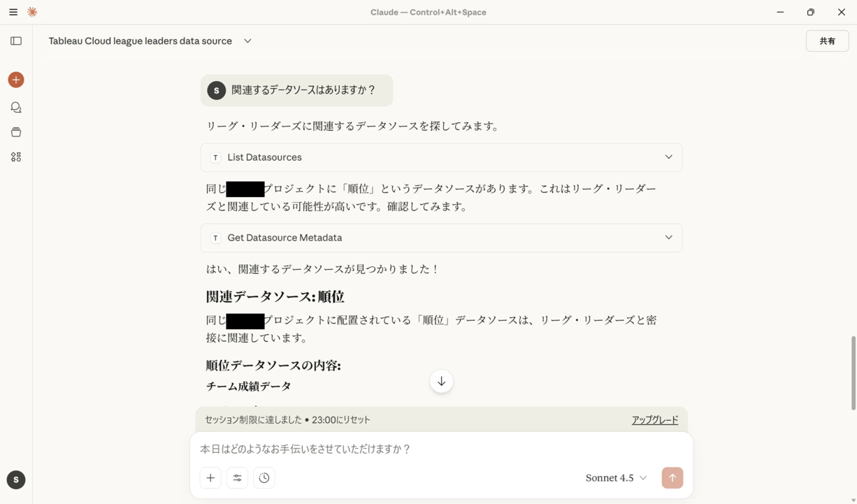This screenshot has width=857, height=504.
Task: Open the projects tray icon
Action: tap(15, 131)
